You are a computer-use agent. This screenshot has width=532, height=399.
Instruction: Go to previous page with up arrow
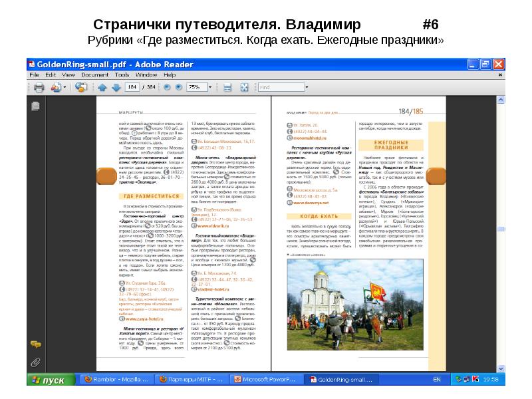tap(102, 87)
